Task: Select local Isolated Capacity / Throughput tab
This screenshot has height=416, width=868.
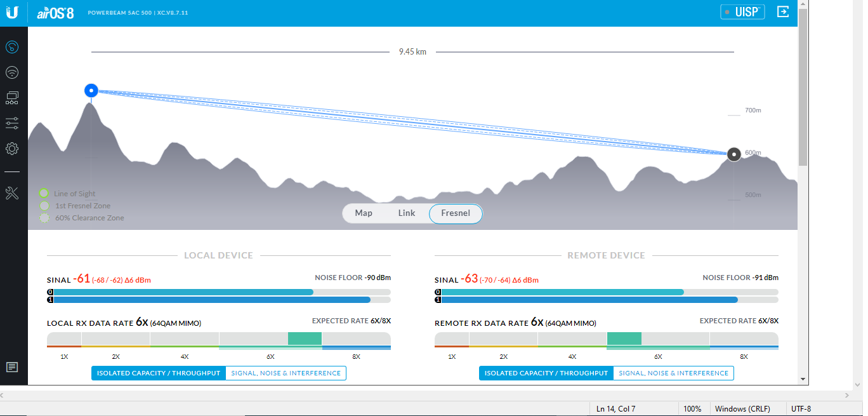Action: coord(159,373)
